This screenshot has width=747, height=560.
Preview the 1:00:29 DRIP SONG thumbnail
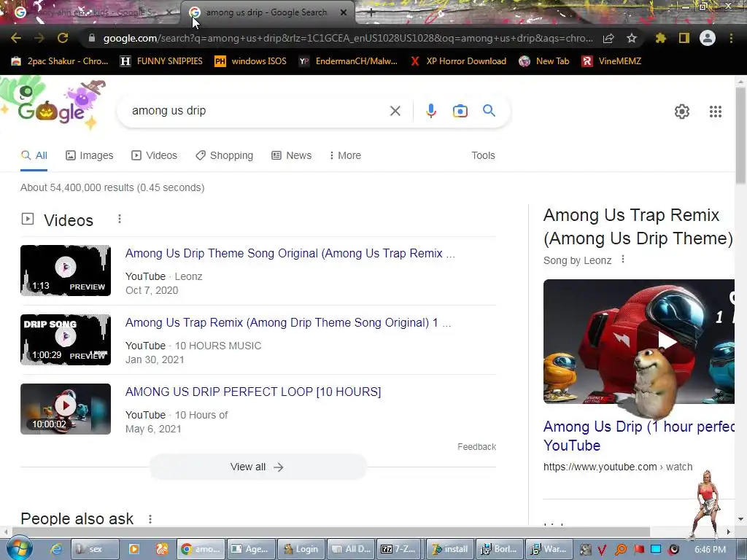point(66,340)
